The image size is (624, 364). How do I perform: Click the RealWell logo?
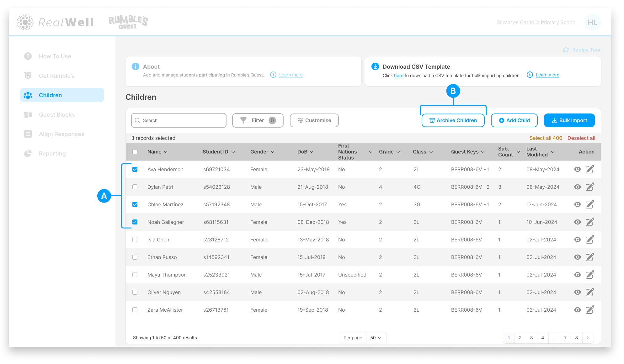(56, 22)
